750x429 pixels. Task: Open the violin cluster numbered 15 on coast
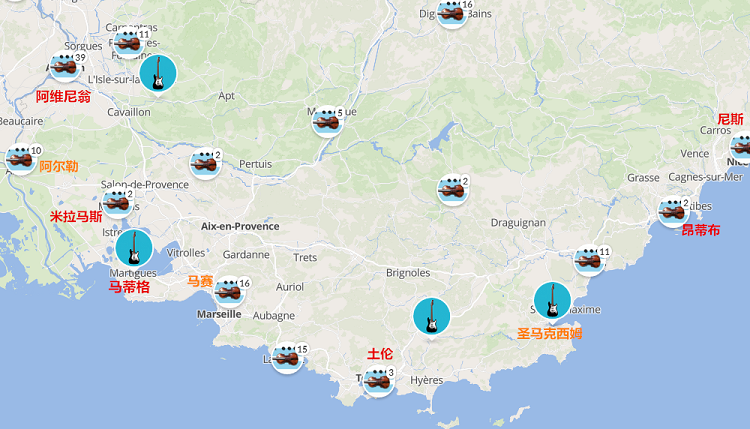[x=287, y=358]
